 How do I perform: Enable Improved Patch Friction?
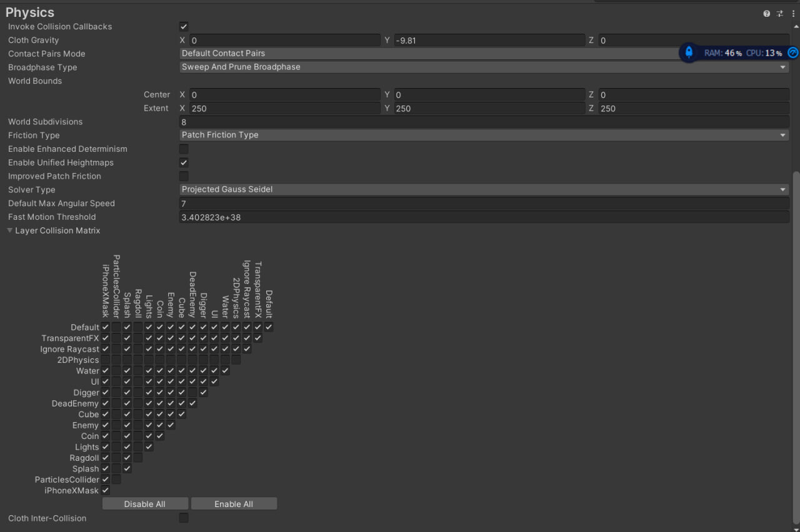(x=183, y=176)
